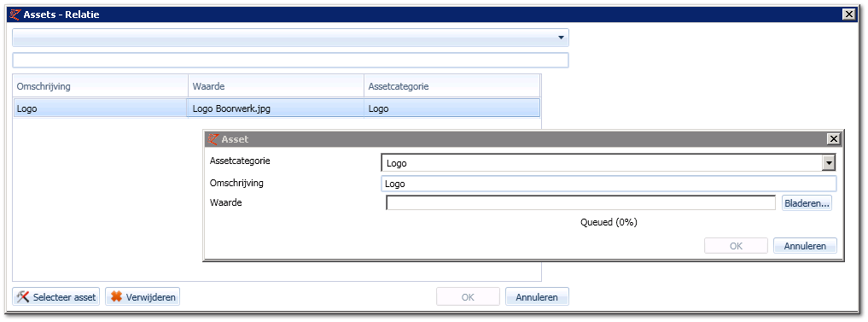Sort by the Waarde column header
Image resolution: width=868 pixels, height=322 pixels.
coord(276,86)
